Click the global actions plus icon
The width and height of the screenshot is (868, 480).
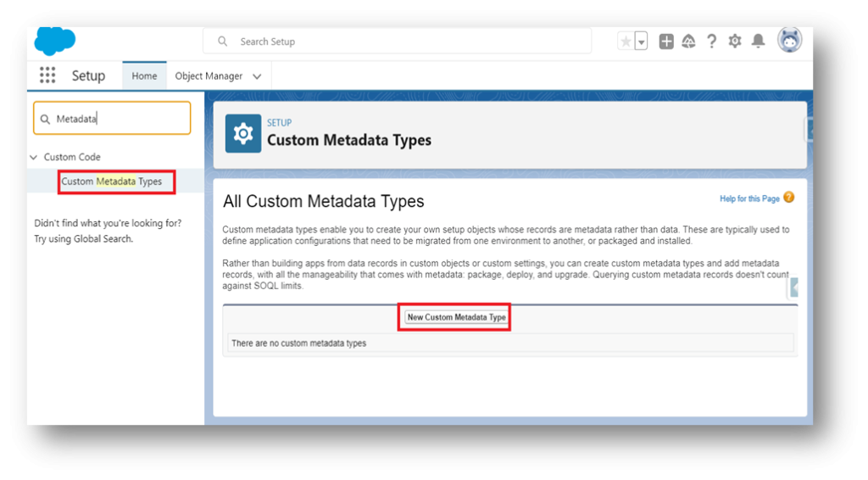click(666, 42)
